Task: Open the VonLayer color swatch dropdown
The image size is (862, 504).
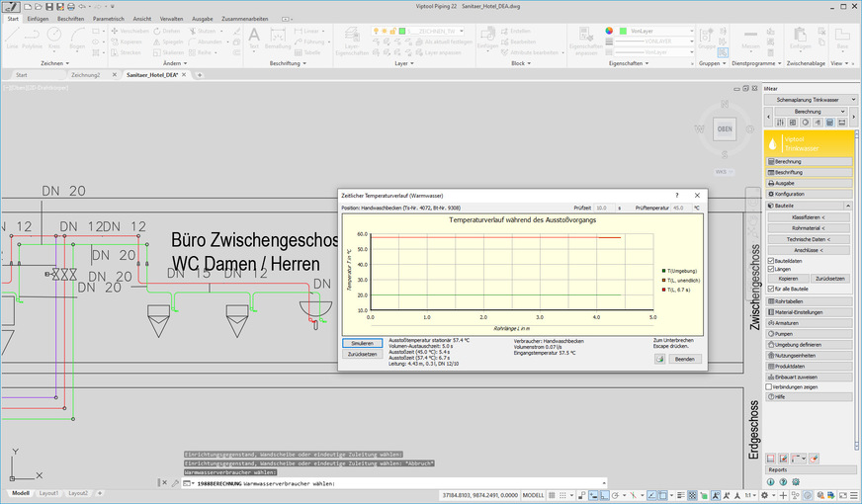Action: coord(656,32)
